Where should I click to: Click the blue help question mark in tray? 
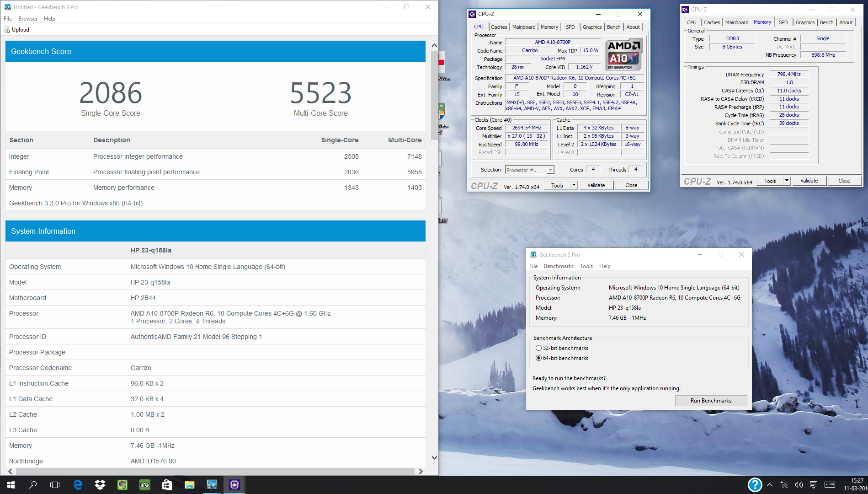pos(755,485)
